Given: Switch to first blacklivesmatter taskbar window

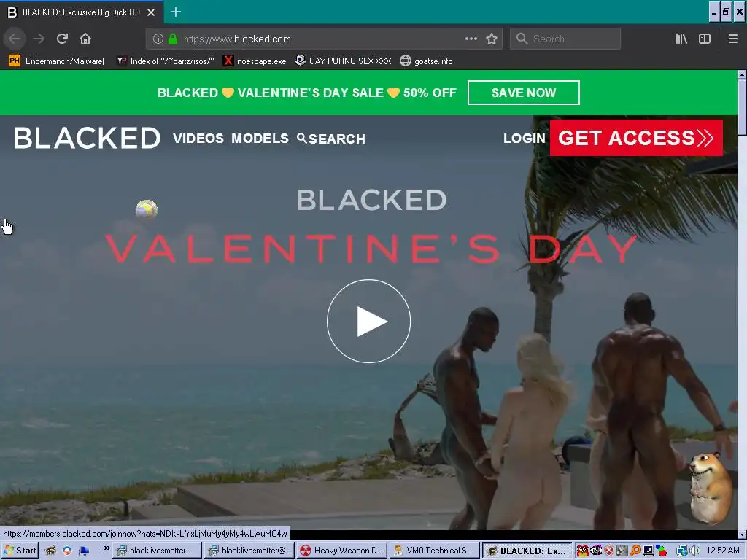Looking at the screenshot, I should [x=158, y=551].
